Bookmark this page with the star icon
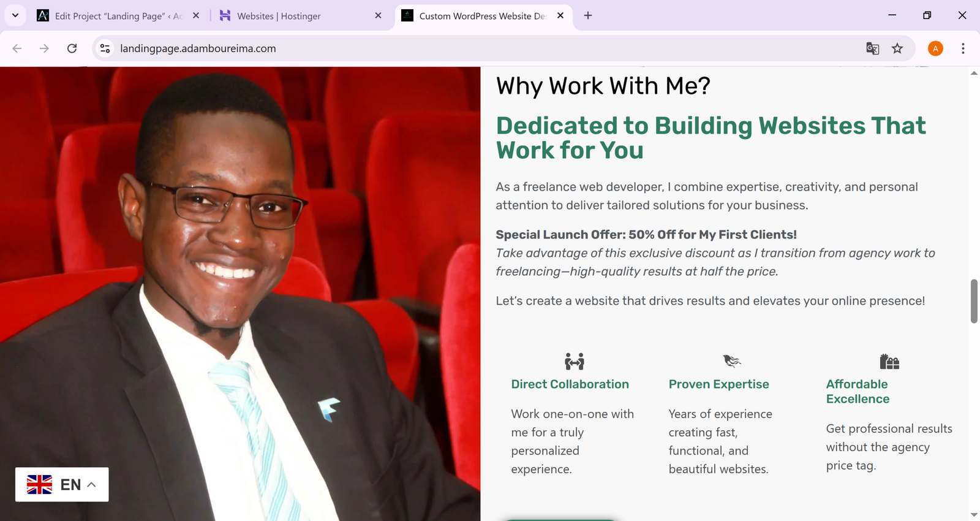The height and width of the screenshot is (521, 980). coord(897,48)
